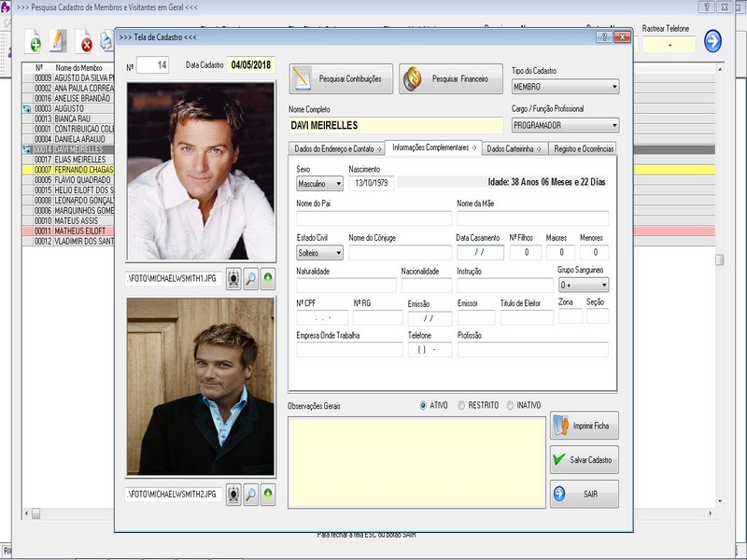
Task: Click the Telefone field
Action: click(430, 350)
